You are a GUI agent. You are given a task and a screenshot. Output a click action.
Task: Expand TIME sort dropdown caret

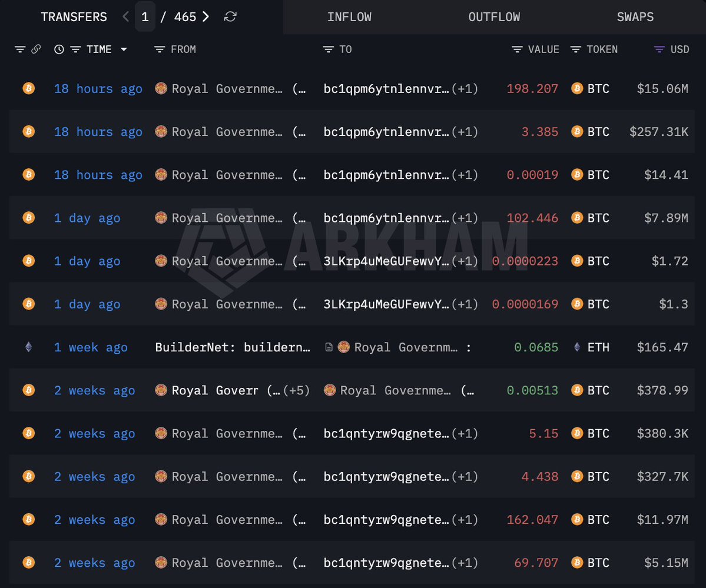(124, 49)
